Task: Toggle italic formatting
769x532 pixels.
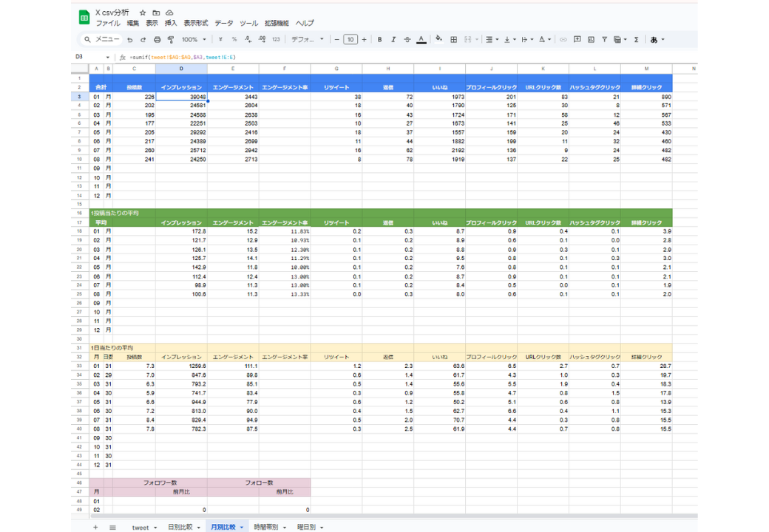Action: pyautogui.click(x=393, y=40)
